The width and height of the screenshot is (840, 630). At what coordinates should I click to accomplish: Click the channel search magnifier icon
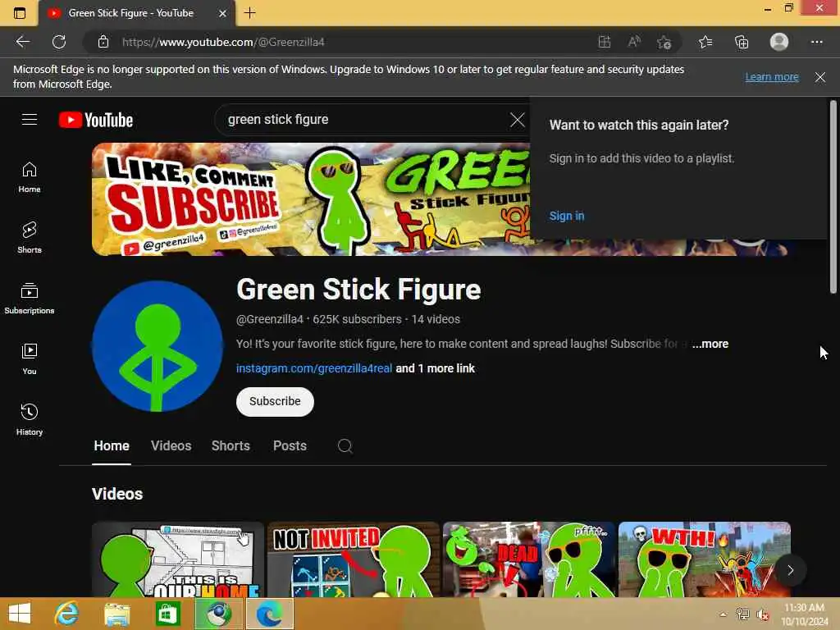click(x=345, y=445)
